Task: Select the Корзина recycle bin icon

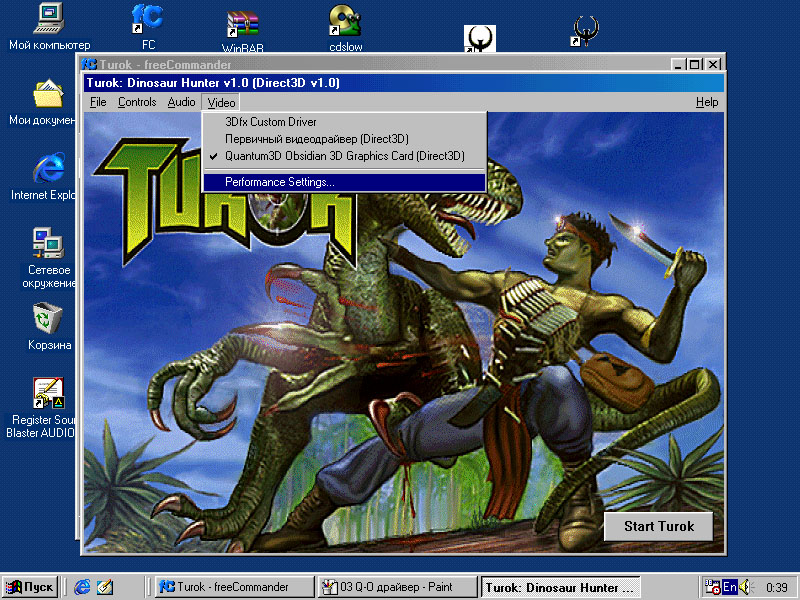Action: coord(49,327)
